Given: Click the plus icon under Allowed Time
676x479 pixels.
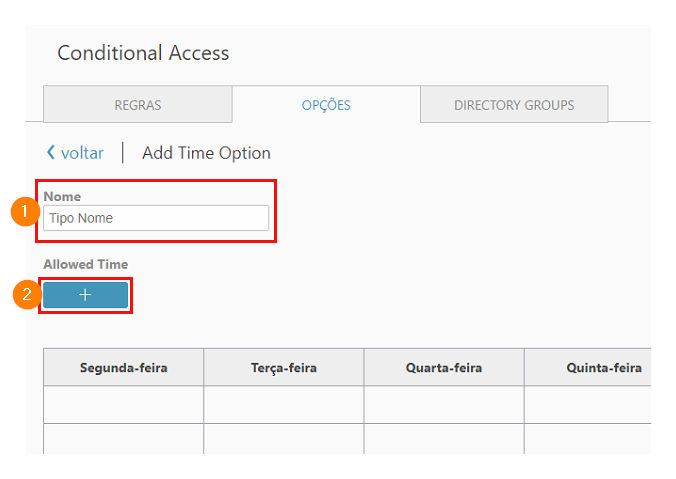Looking at the screenshot, I should (x=85, y=295).
